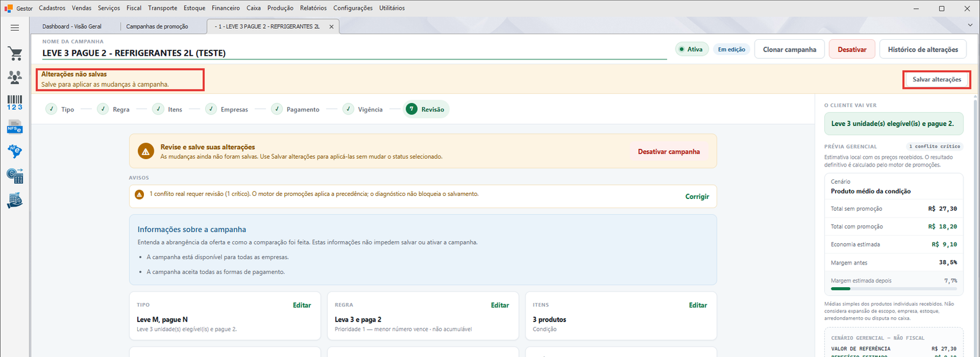Open Histórico de alterações
The height and width of the screenshot is (357, 980).
coord(923,50)
